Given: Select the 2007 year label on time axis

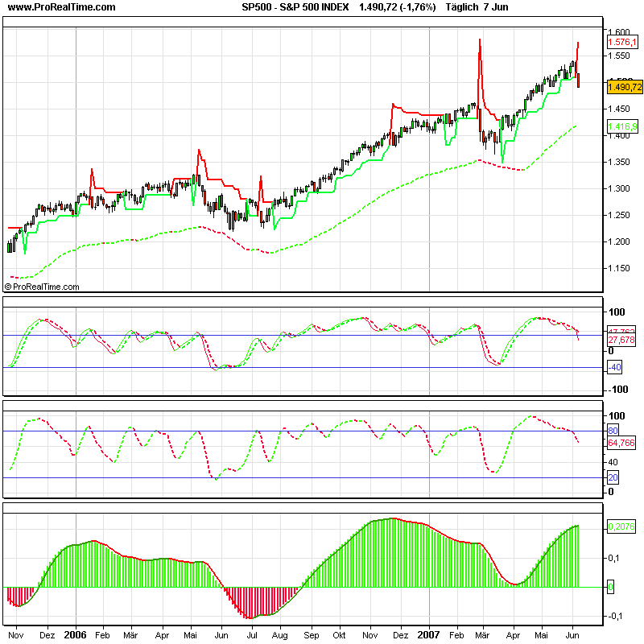Looking at the screenshot, I should [428, 635].
